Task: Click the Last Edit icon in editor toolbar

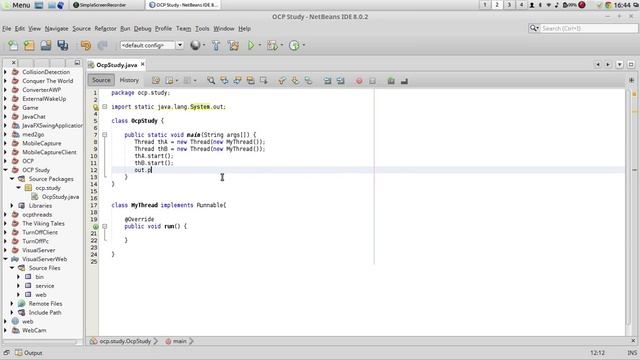Action: [x=156, y=80]
